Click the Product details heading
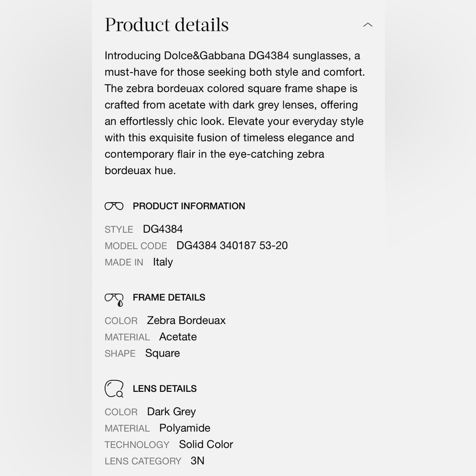 pos(167,24)
